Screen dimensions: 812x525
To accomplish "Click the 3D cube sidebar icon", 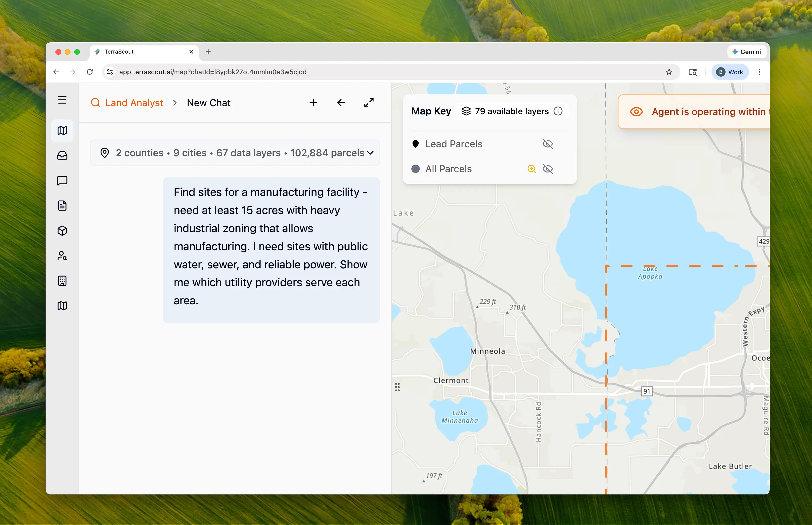I will click(62, 231).
